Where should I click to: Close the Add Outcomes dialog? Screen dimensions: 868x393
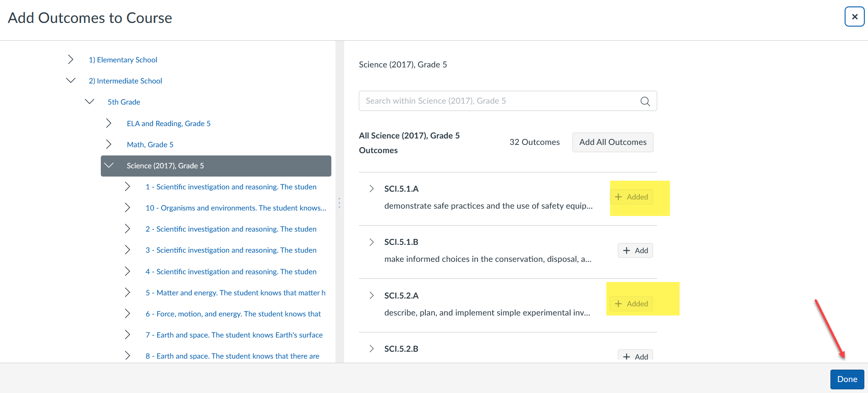pyautogui.click(x=854, y=17)
